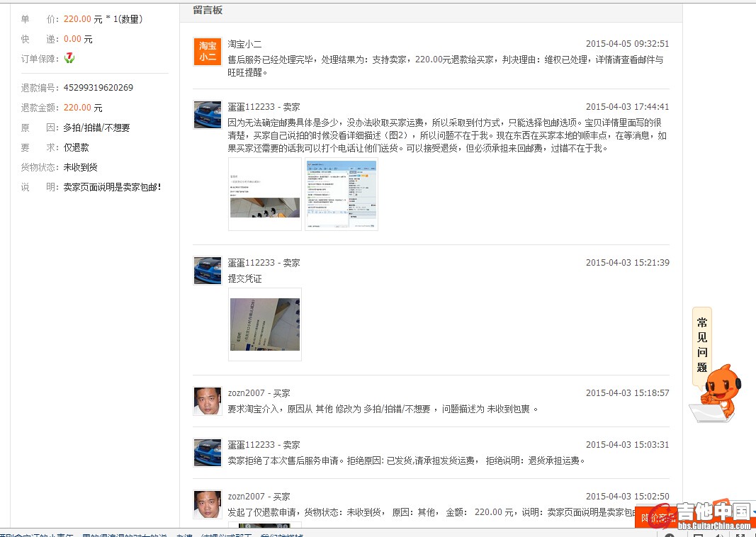Select the 留言板 tab heading
Viewport: 756px width, 537px height.
pos(208,10)
